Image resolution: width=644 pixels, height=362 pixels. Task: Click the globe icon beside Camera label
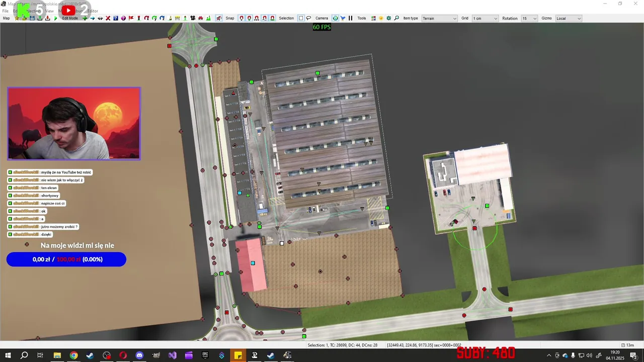click(335, 18)
